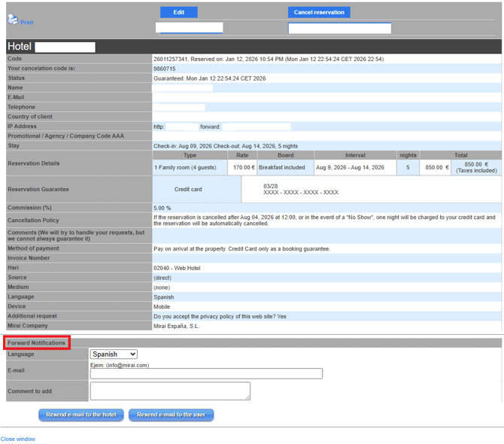Click Resend e-mail to the hotel

pyautogui.click(x=81, y=415)
